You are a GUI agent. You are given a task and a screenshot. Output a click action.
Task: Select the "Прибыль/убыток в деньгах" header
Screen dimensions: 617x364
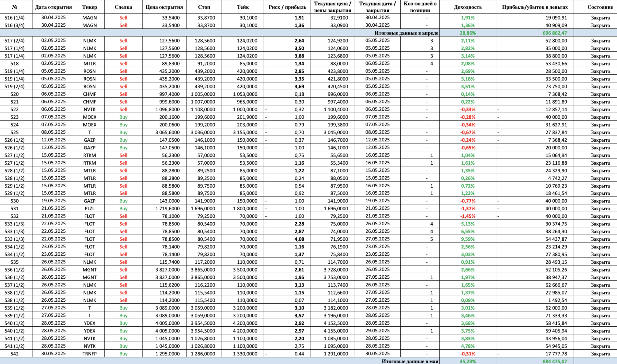pos(535,7)
